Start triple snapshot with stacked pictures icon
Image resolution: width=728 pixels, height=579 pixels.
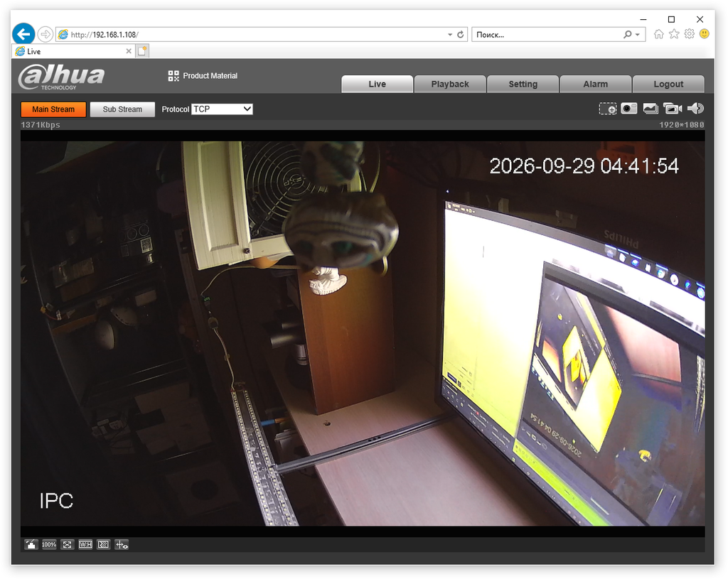tap(651, 109)
